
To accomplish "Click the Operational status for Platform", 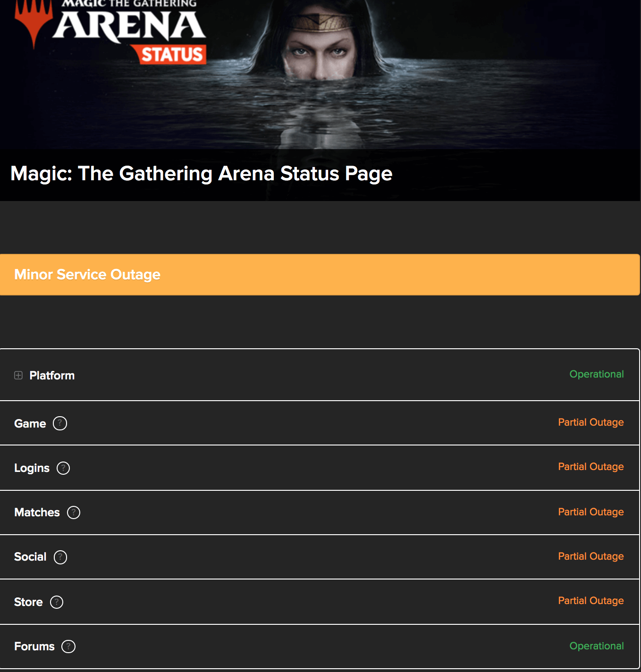I will coord(597,374).
